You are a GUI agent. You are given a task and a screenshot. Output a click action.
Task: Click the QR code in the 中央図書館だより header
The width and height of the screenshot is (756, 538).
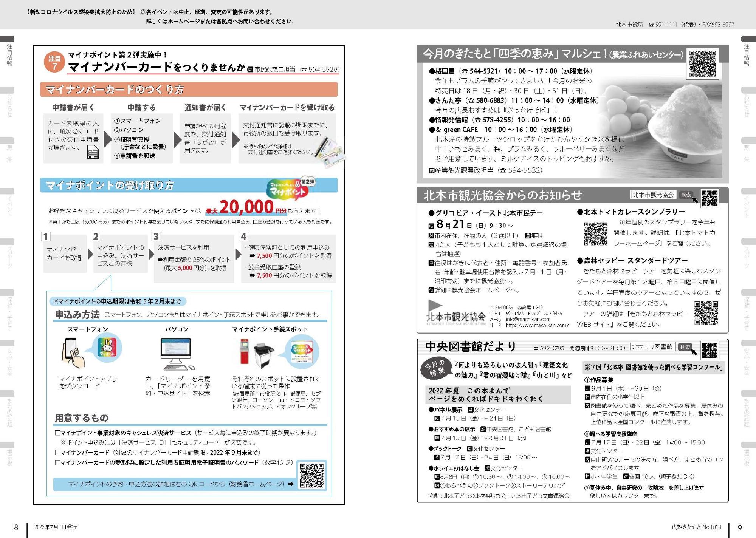tap(710, 350)
